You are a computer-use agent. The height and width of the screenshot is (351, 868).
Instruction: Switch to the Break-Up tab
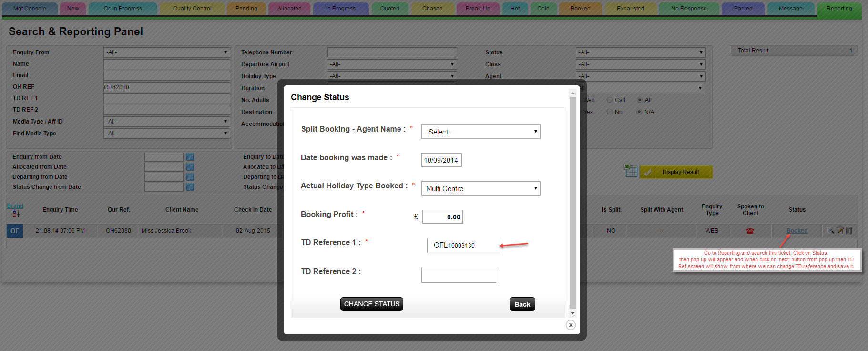pos(478,9)
